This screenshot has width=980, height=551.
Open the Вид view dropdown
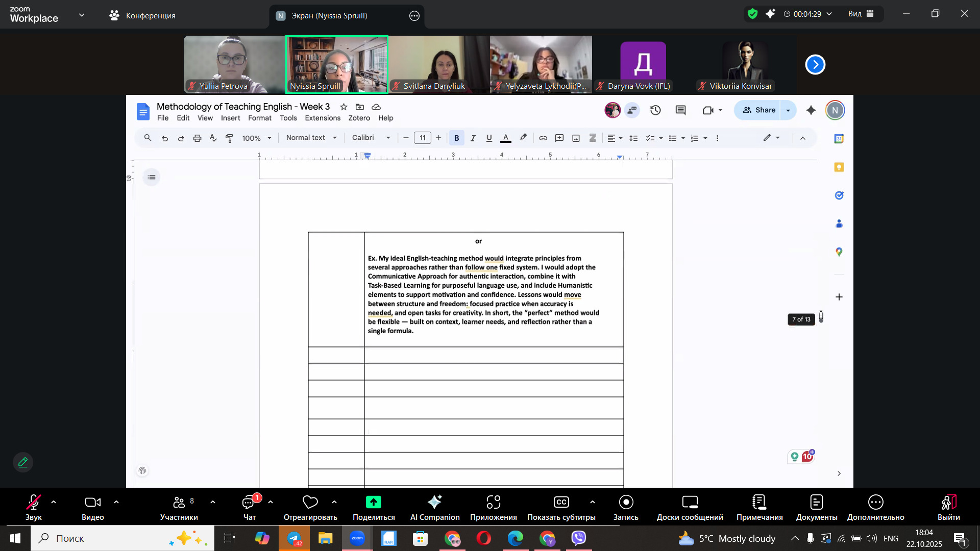[861, 14]
